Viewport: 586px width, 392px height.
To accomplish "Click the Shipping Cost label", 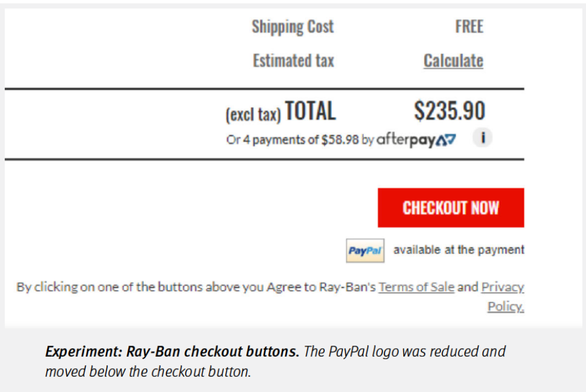I will point(292,27).
